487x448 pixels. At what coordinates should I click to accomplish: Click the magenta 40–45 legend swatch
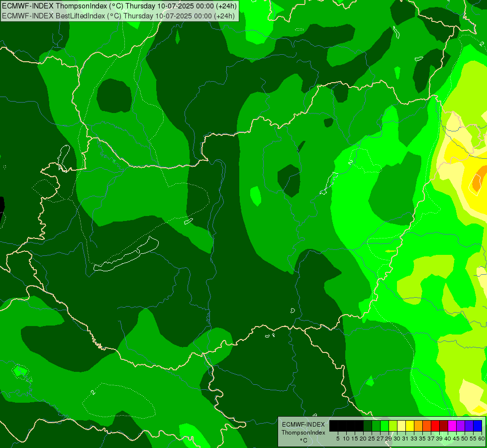(452, 426)
